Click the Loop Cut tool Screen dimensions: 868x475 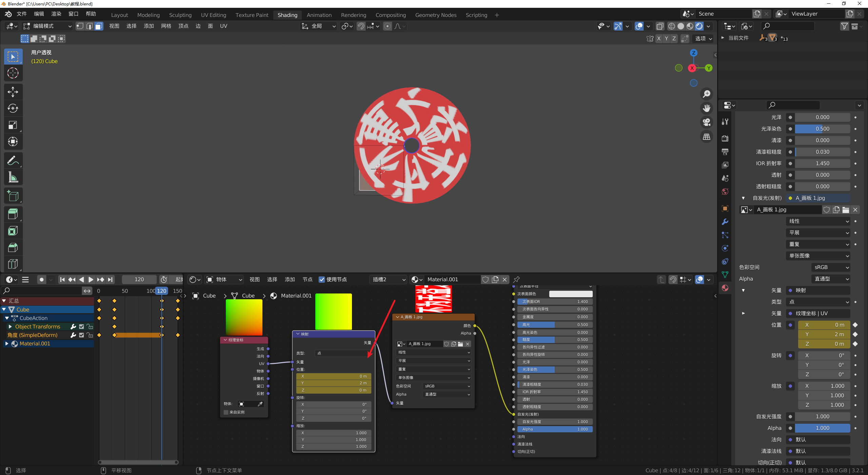point(13,264)
